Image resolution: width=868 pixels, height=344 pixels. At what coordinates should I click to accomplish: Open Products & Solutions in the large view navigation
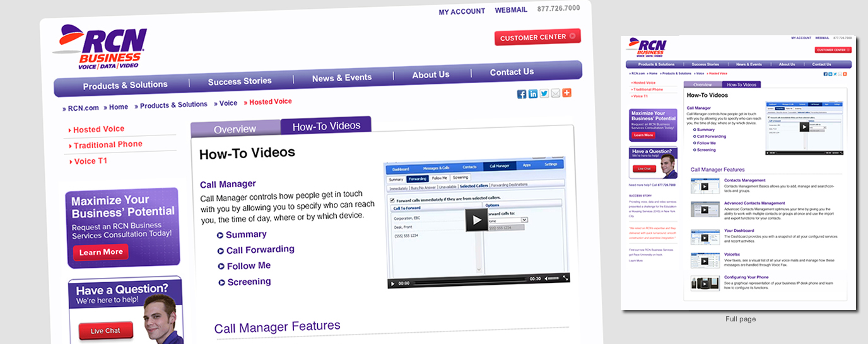125,85
